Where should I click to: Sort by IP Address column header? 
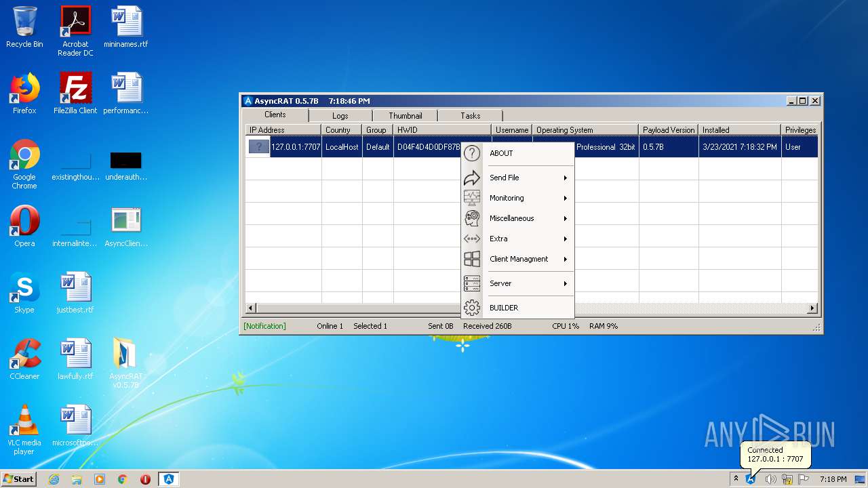[x=283, y=130]
